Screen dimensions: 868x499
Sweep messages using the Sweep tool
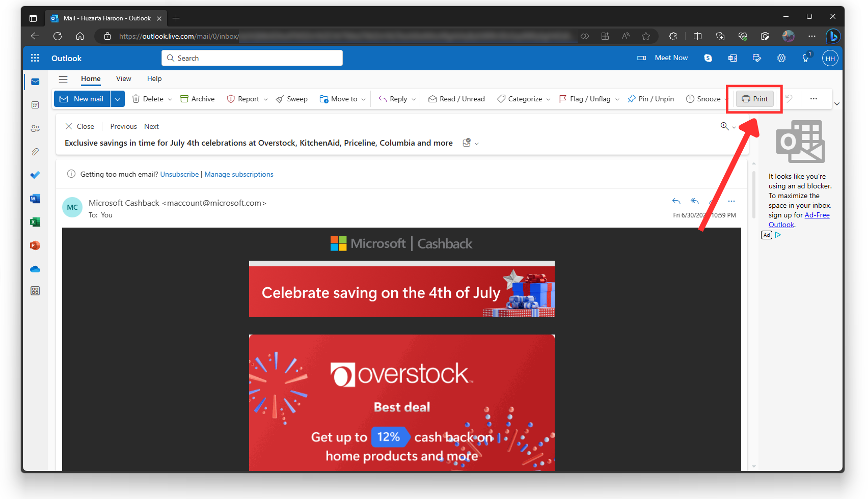pos(291,99)
